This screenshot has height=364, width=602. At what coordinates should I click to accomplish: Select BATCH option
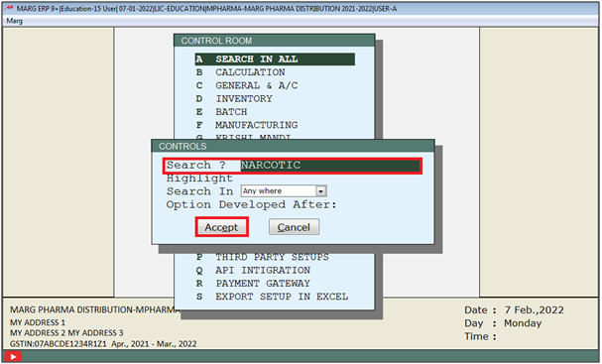221,112
